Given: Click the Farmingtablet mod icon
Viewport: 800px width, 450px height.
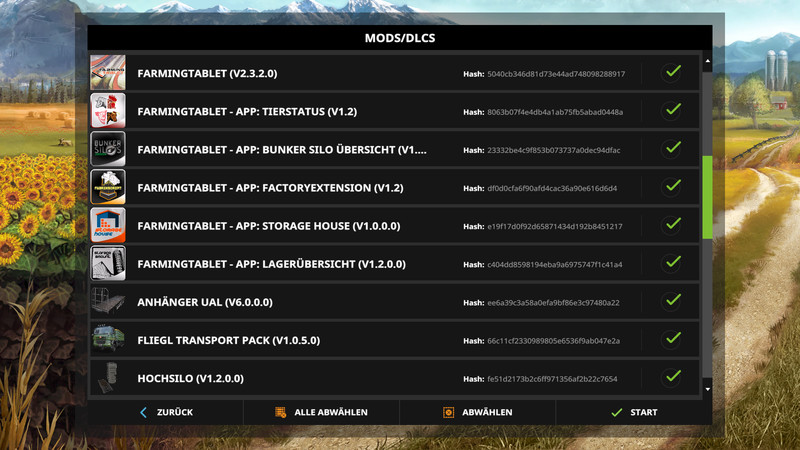Looking at the screenshot, I should pyautogui.click(x=108, y=73).
